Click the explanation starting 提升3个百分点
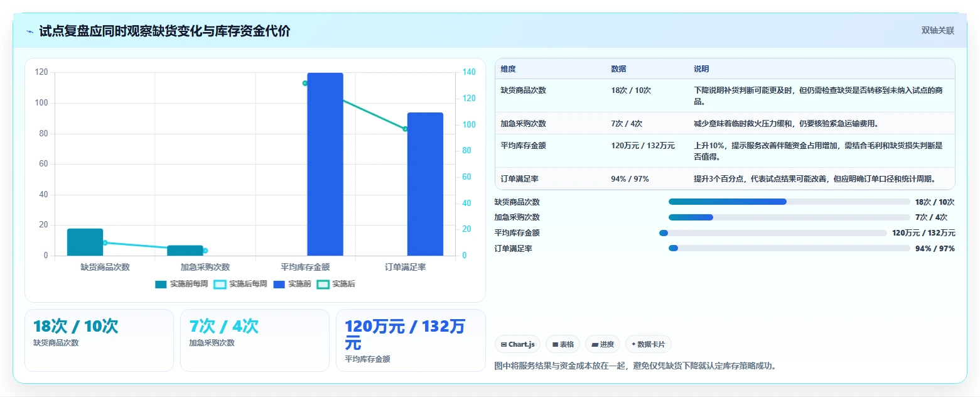This screenshot has height=397, width=980. click(815, 179)
